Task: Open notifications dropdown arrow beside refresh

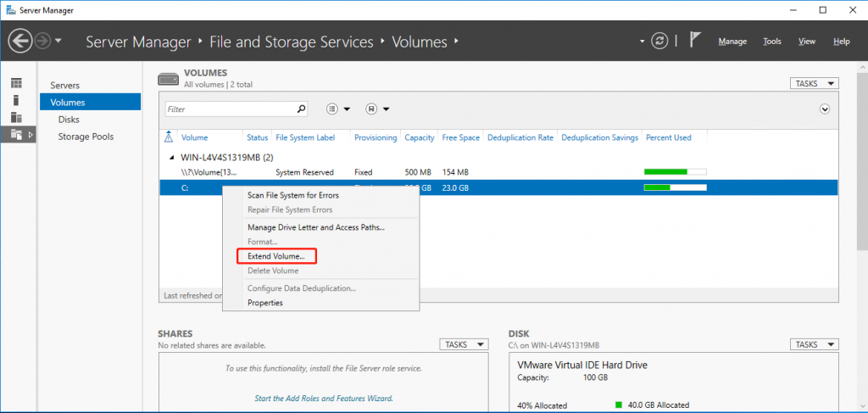Action: [x=643, y=42]
